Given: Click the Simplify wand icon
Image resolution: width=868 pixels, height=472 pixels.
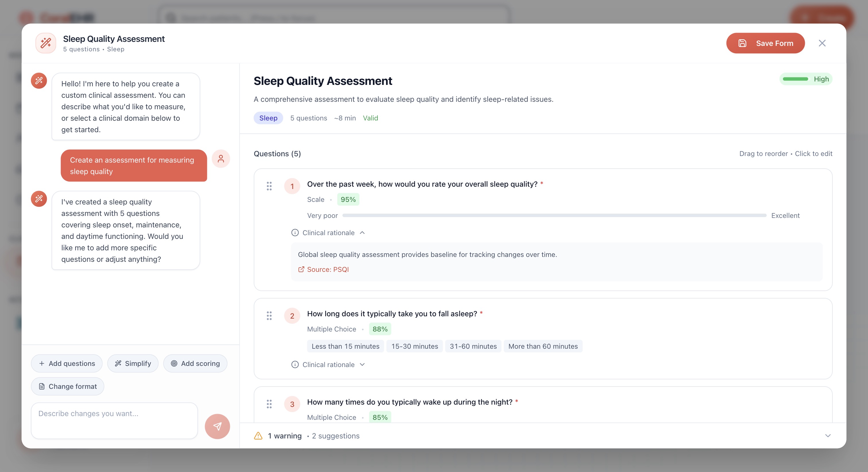Looking at the screenshot, I should point(118,364).
